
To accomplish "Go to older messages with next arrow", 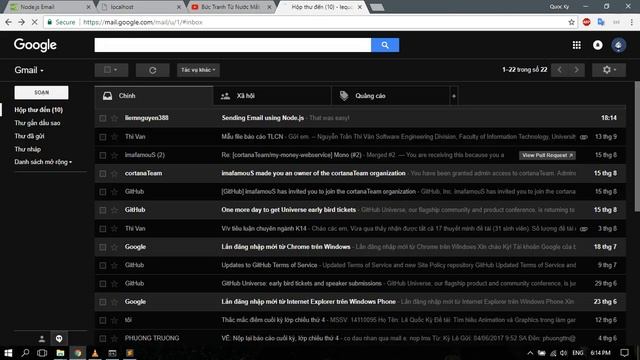I will pos(576,70).
